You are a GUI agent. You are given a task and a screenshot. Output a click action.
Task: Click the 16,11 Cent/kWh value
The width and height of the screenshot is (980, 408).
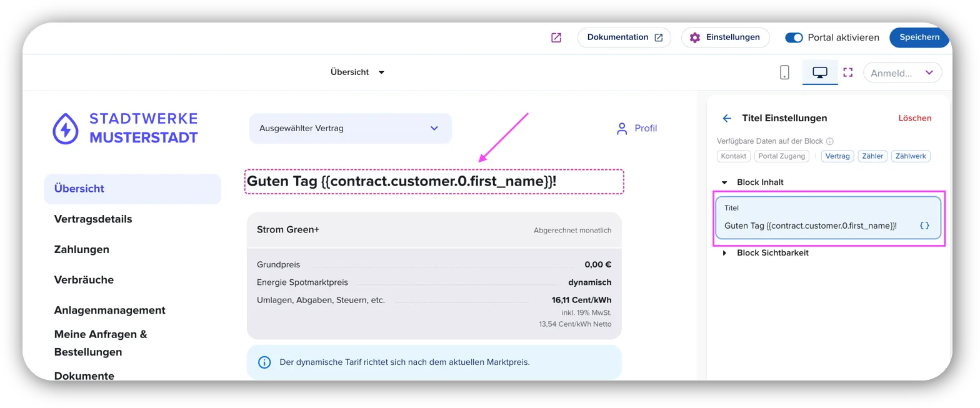click(x=581, y=300)
